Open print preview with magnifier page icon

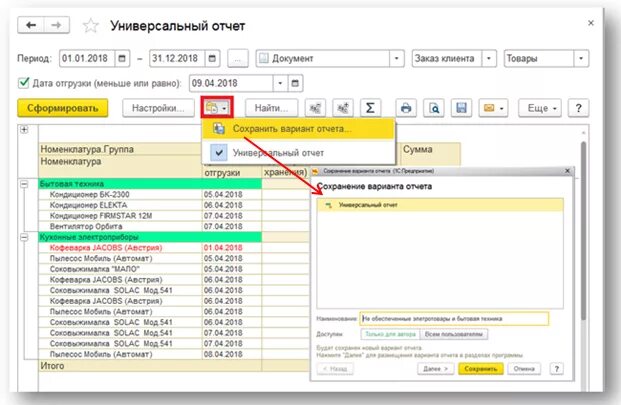pyautogui.click(x=434, y=108)
